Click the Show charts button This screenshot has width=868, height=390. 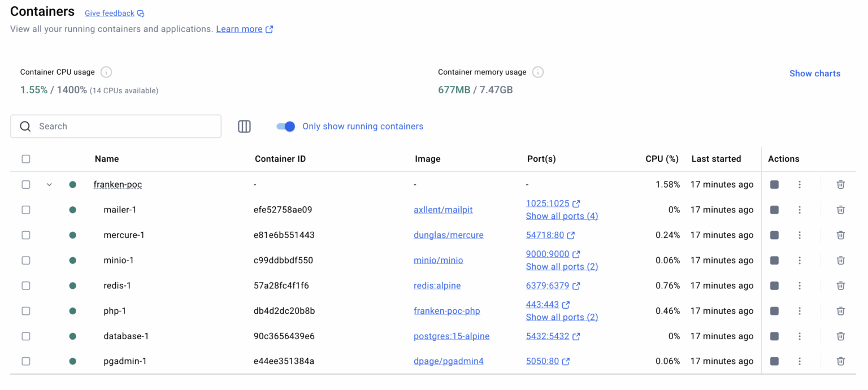814,73
